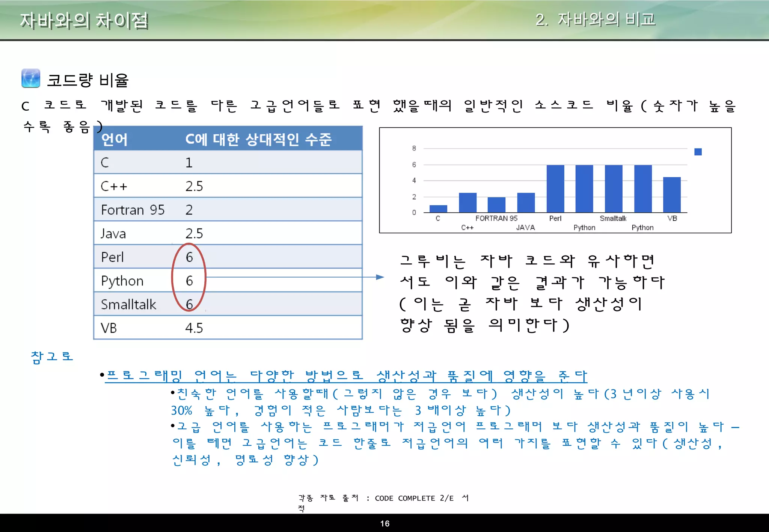Click the heading 코드량 비율
The width and height of the screenshot is (769, 532).
(87, 80)
